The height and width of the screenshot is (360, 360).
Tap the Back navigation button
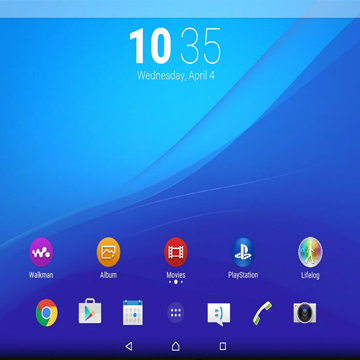tap(129, 346)
